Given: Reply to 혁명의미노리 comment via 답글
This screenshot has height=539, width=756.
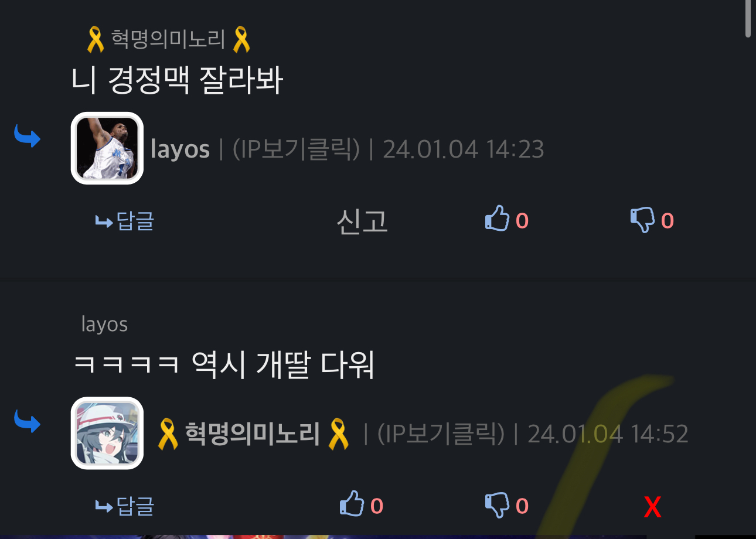Looking at the screenshot, I should click(125, 506).
